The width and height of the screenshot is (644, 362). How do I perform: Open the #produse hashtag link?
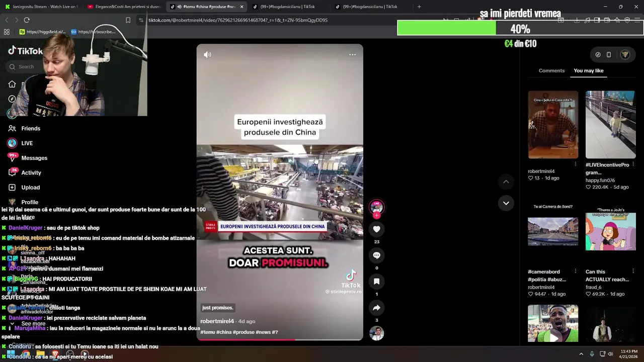pyautogui.click(x=244, y=332)
